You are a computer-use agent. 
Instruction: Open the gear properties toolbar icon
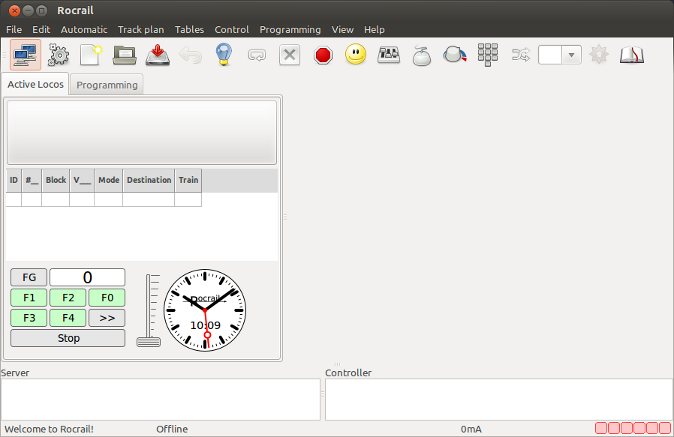(59, 56)
